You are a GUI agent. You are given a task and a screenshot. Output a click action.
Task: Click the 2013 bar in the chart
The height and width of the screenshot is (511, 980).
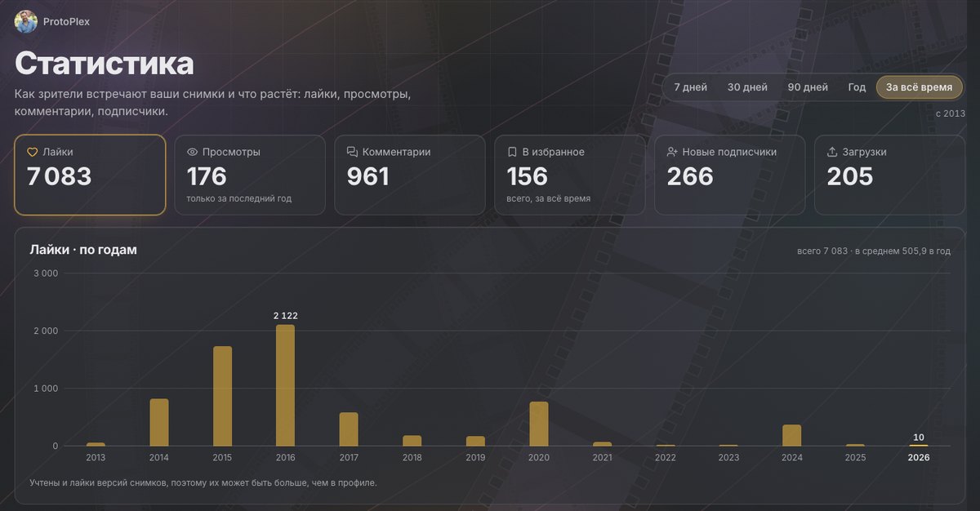96,444
